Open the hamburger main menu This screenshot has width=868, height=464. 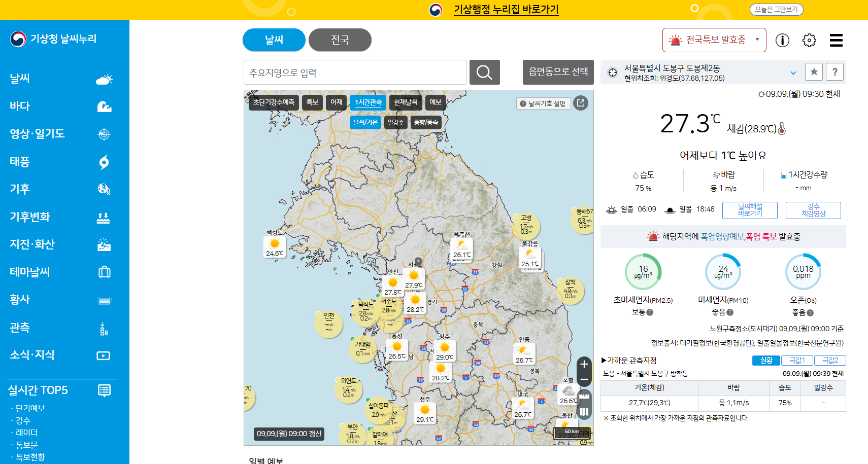(836, 40)
